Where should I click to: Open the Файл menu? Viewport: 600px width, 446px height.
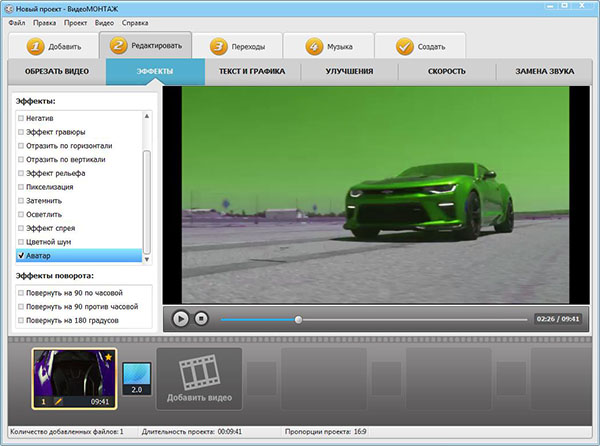pos(16,22)
